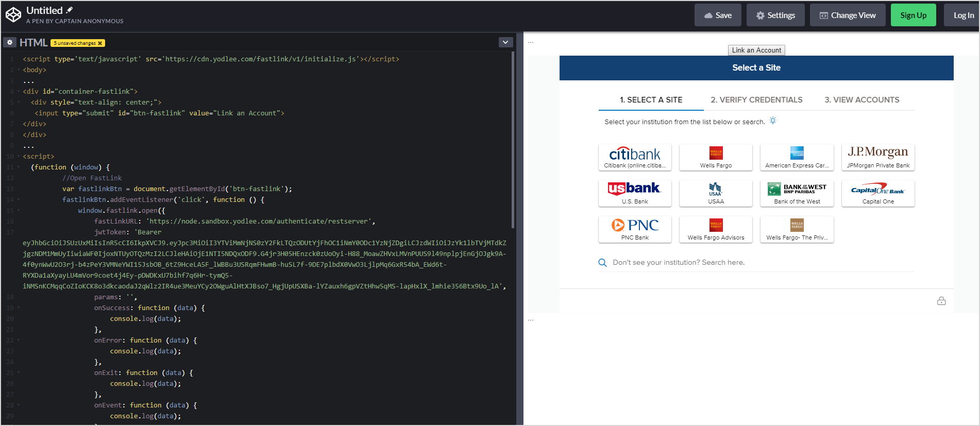Click the '//Open FastLink' comment line

92,178
